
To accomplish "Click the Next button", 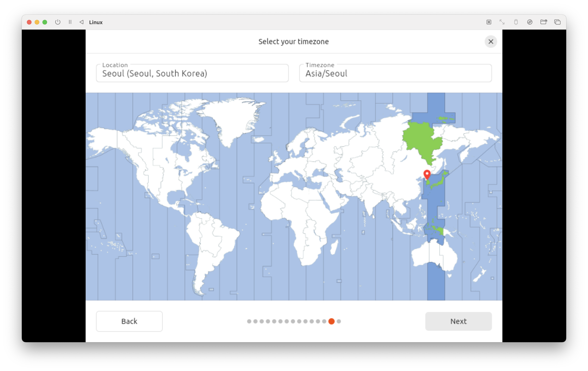I will [458, 321].
